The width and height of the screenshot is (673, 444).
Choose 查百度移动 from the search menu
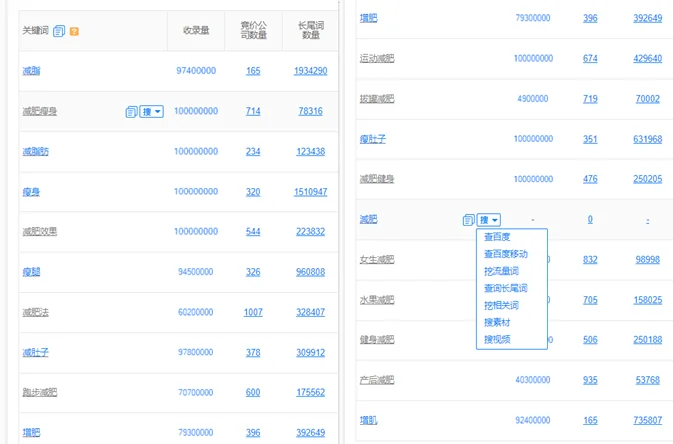pyautogui.click(x=506, y=254)
